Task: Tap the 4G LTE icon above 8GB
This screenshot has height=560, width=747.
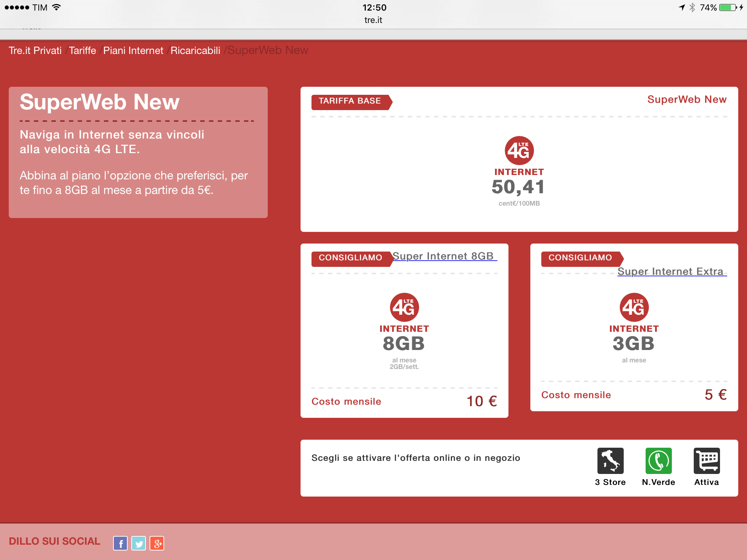Action: pyautogui.click(x=404, y=307)
